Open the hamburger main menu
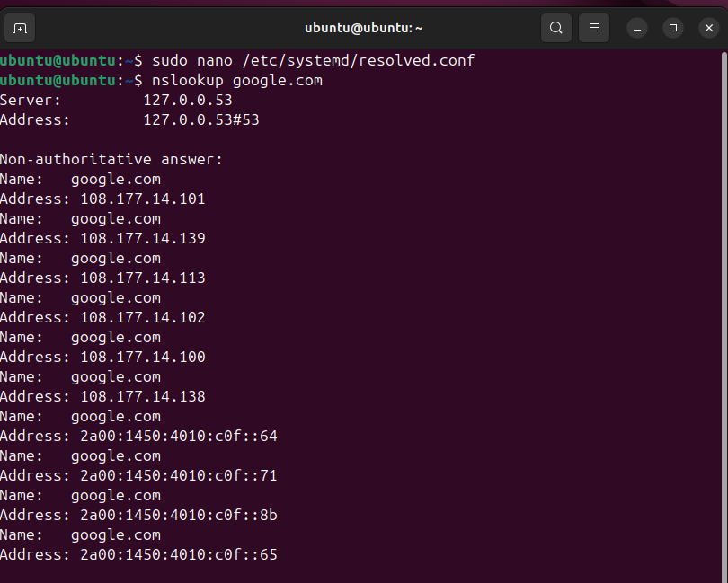Screen dimensions: 728x583 coord(593,28)
